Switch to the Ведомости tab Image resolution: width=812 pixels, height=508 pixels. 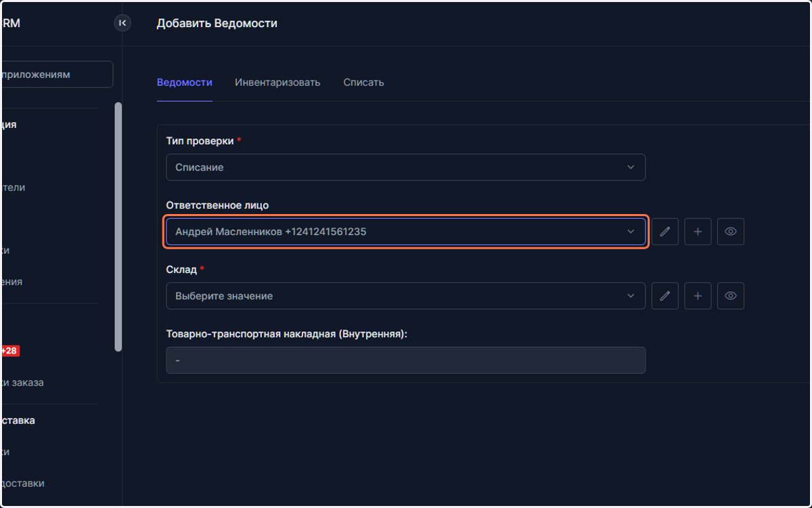point(185,83)
